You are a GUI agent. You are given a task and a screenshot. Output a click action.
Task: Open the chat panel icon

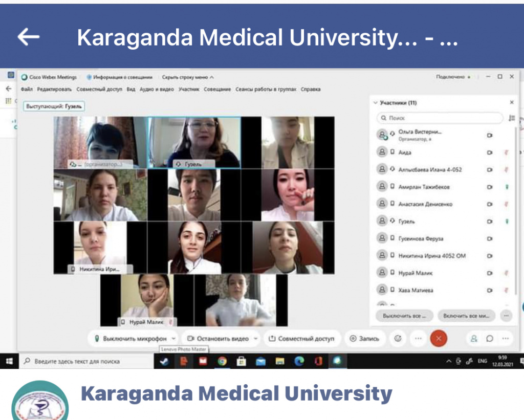click(490, 338)
